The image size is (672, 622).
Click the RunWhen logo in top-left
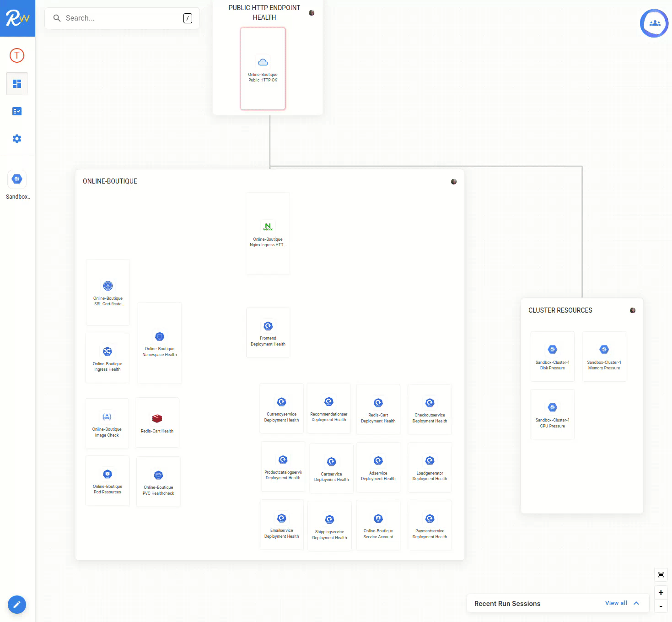pyautogui.click(x=17, y=18)
